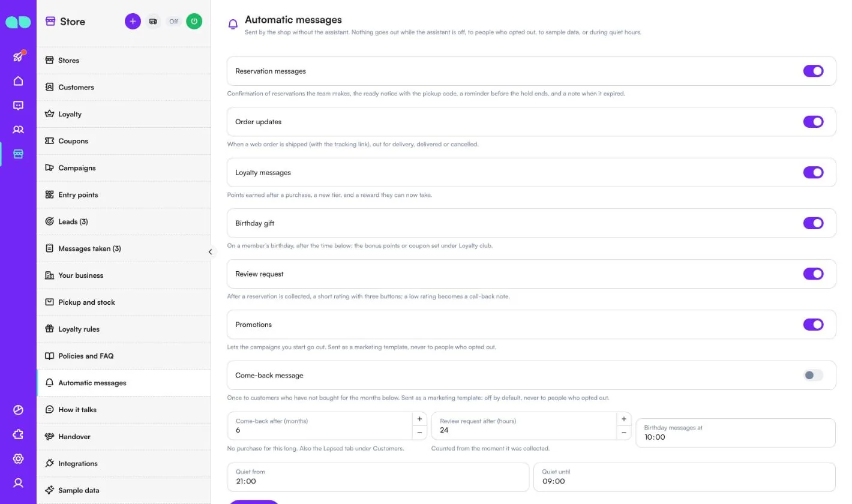
Task: Collapse the sidebar with the chevron arrow
Action: (x=210, y=252)
